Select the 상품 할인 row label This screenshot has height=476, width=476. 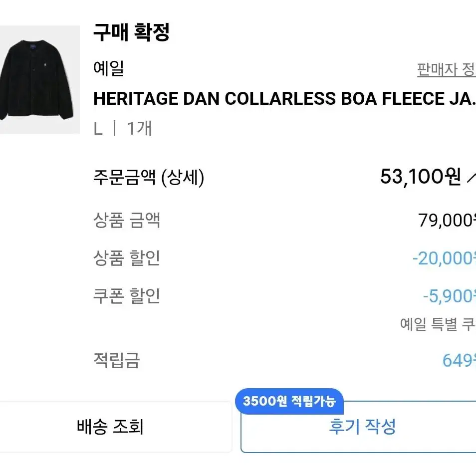pos(127,258)
